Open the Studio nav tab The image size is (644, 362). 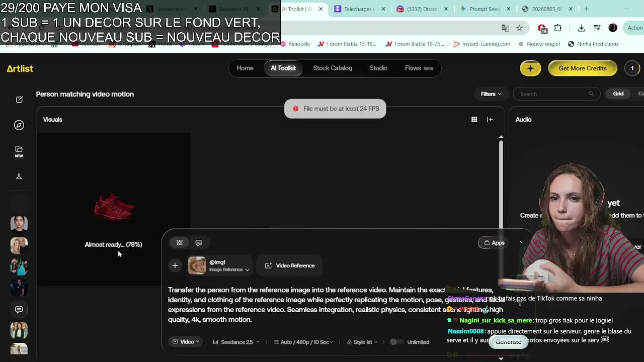click(378, 68)
